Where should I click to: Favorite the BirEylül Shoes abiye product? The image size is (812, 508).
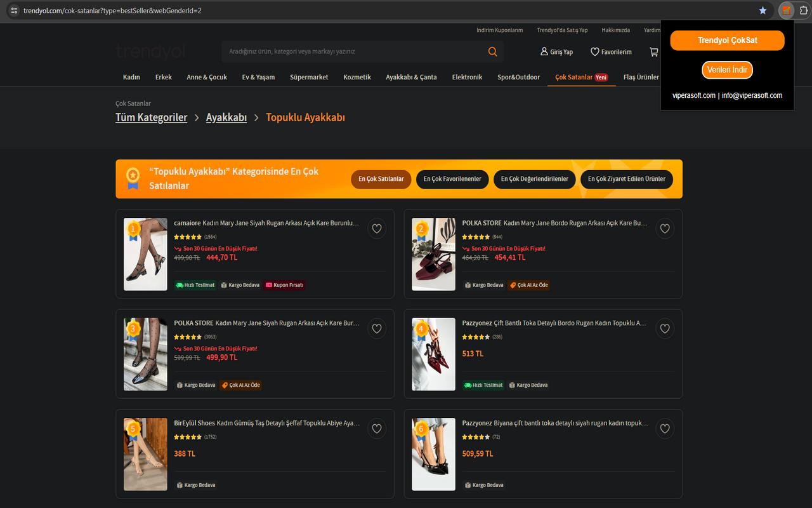coord(377,429)
